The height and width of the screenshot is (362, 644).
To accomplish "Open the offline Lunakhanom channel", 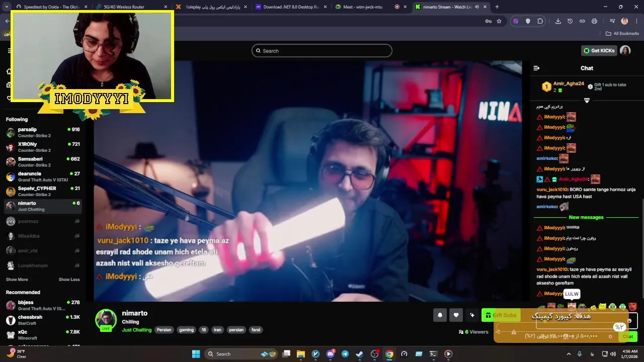I will [x=43, y=265].
